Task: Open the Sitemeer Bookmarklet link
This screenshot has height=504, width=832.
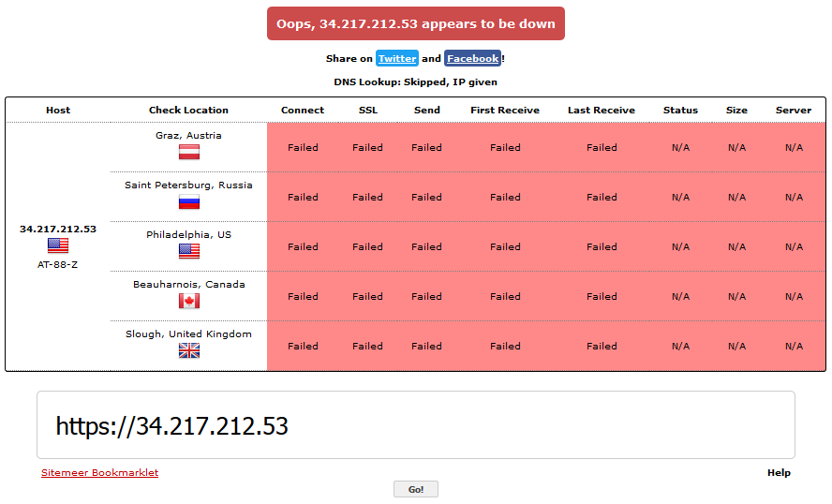Action: tap(99, 473)
